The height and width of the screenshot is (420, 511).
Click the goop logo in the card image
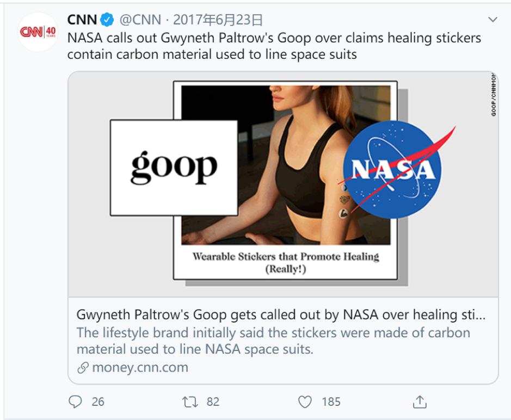[x=174, y=167]
